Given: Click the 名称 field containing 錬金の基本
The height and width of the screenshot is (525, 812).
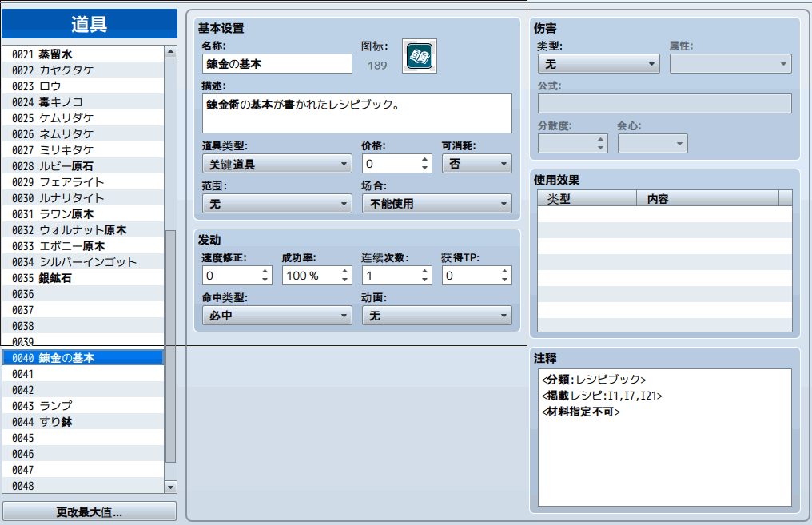Looking at the screenshot, I should pyautogui.click(x=277, y=64).
